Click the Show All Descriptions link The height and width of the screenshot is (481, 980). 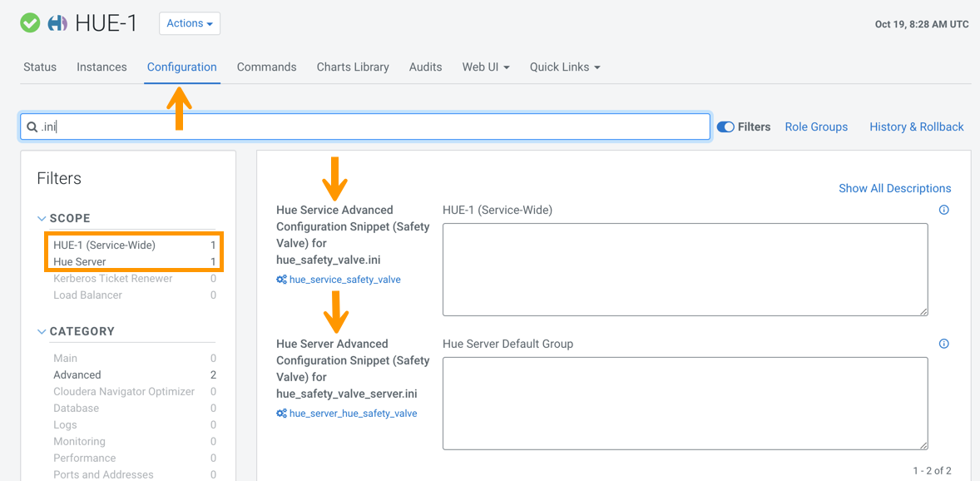click(x=894, y=189)
